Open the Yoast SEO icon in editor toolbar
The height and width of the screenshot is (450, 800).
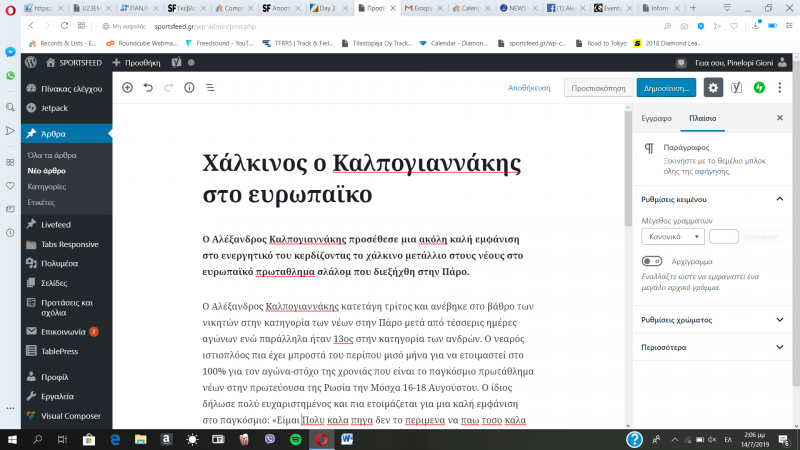pyautogui.click(x=737, y=88)
